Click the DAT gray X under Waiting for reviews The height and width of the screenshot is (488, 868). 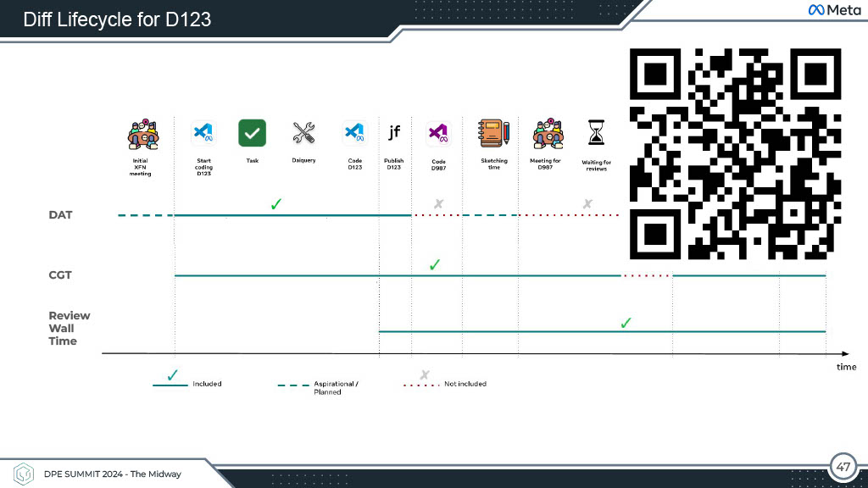click(x=587, y=204)
